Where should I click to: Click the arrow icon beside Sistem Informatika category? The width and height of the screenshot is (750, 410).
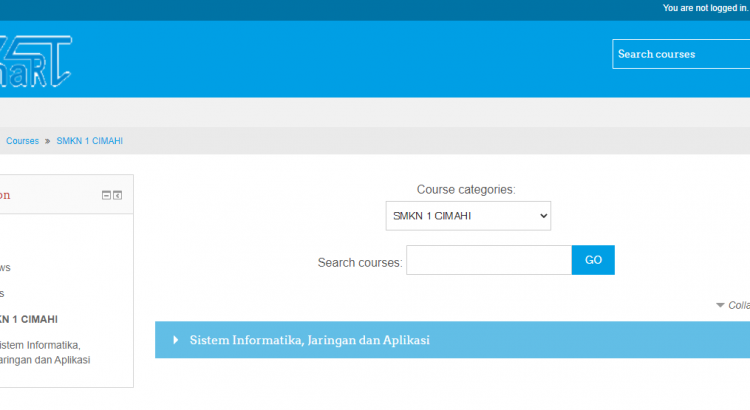pyautogui.click(x=177, y=340)
